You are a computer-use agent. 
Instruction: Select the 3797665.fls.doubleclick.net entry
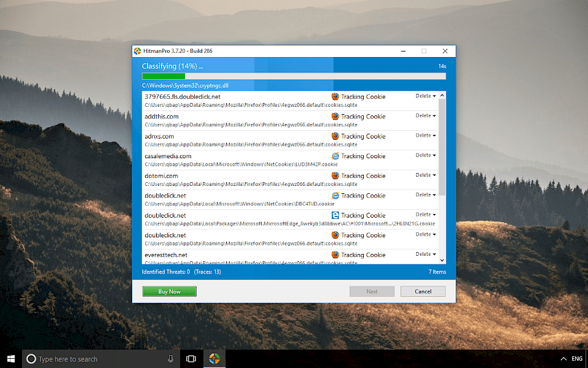[x=290, y=101]
